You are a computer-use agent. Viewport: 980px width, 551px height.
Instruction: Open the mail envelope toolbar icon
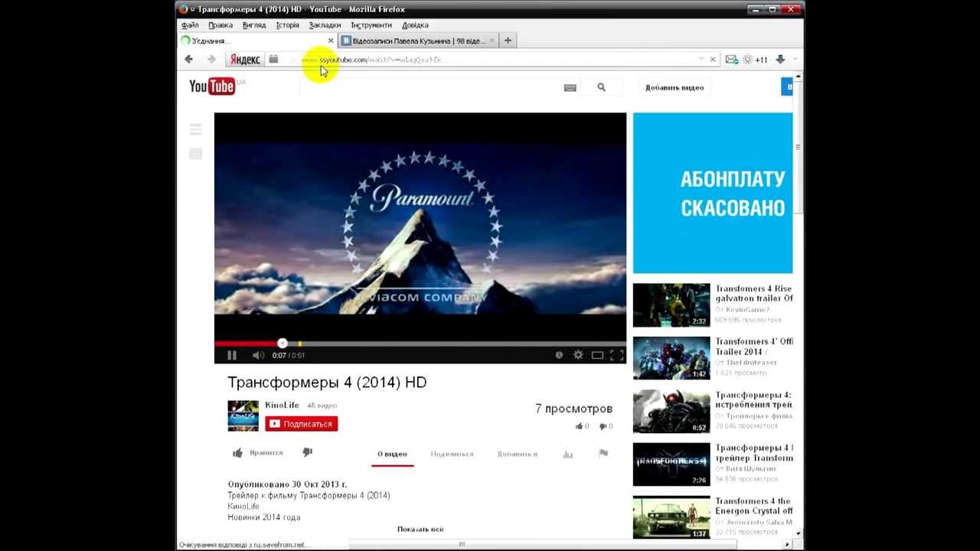(731, 59)
